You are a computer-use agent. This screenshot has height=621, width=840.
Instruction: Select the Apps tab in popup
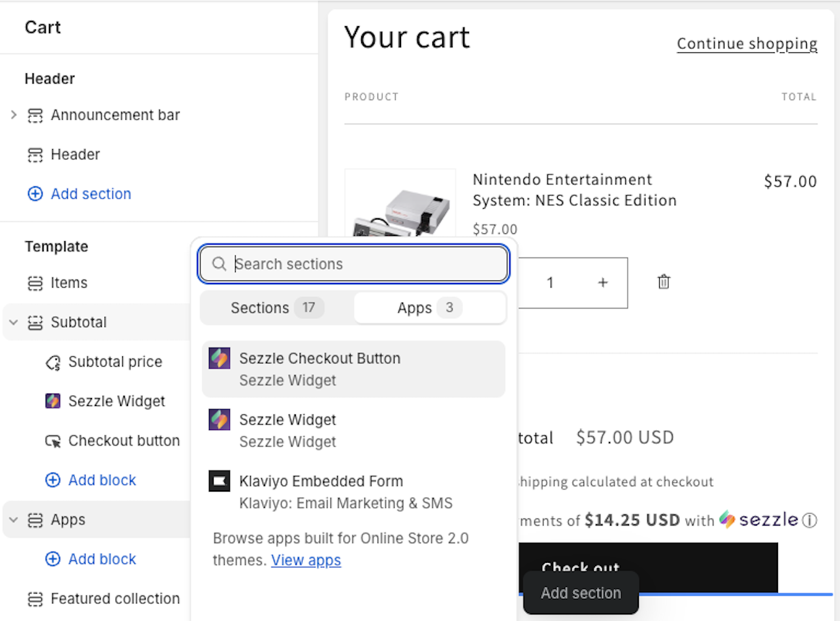coord(430,308)
